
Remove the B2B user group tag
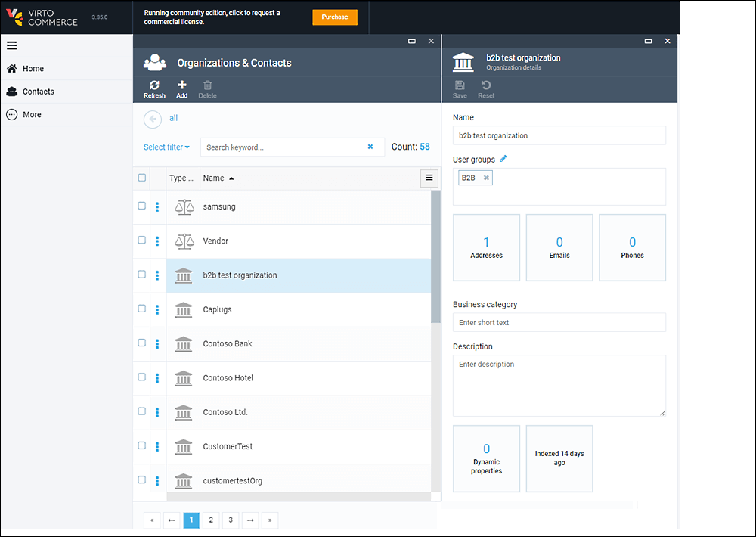click(x=486, y=178)
